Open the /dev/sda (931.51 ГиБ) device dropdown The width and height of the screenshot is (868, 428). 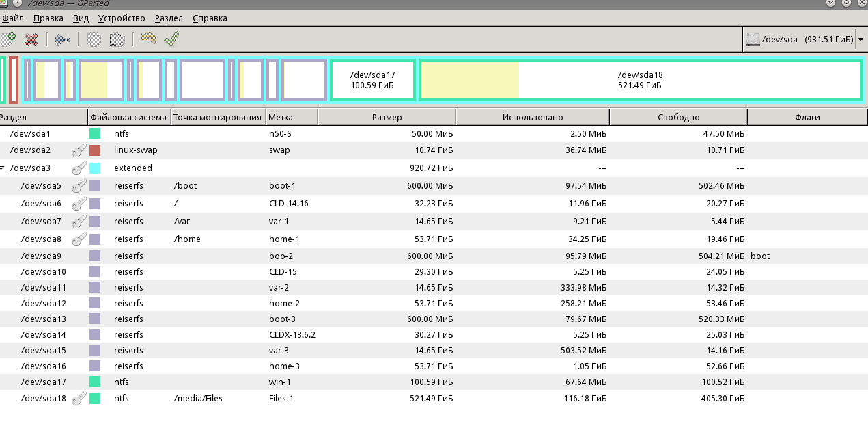[804, 39]
